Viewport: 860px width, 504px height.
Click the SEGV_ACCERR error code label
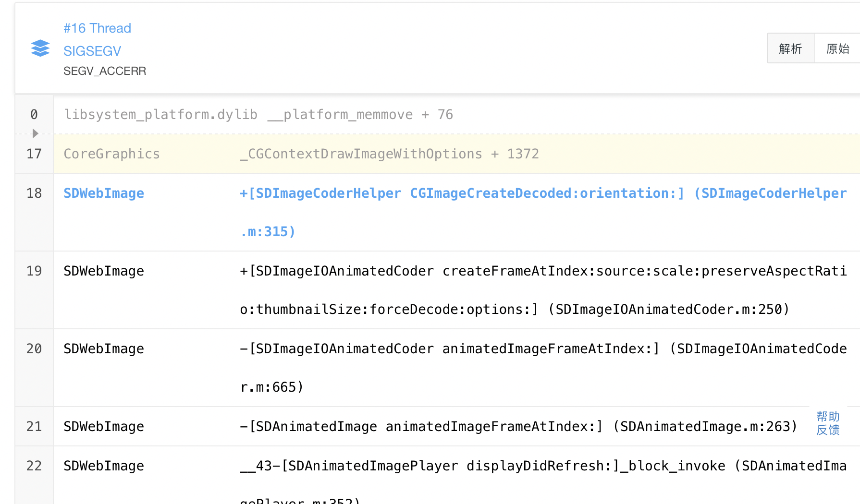[x=105, y=71]
